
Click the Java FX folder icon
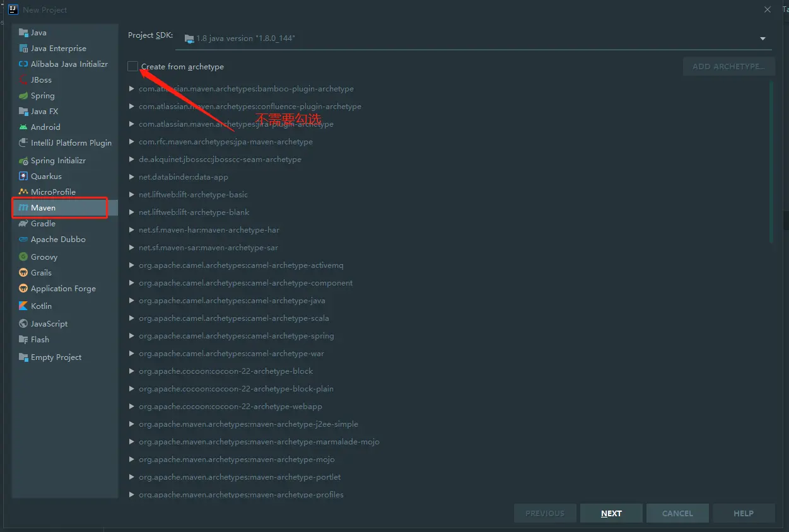point(23,112)
